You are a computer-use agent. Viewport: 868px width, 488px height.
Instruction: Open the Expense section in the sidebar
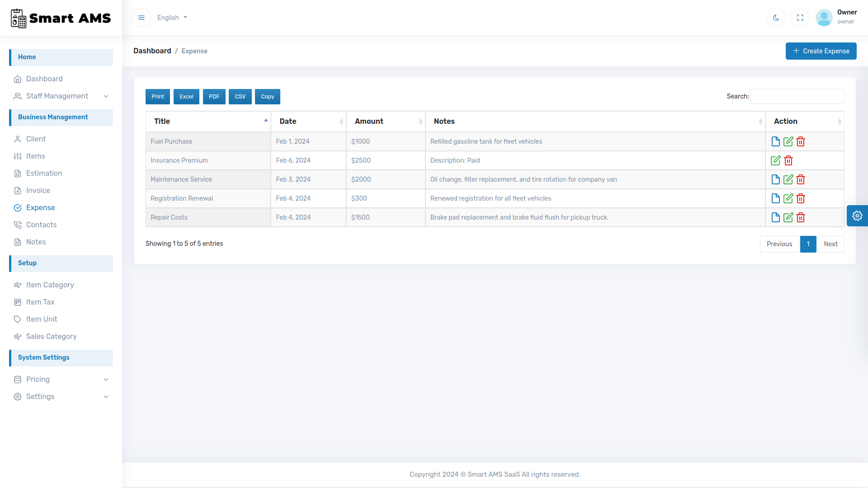(40, 207)
